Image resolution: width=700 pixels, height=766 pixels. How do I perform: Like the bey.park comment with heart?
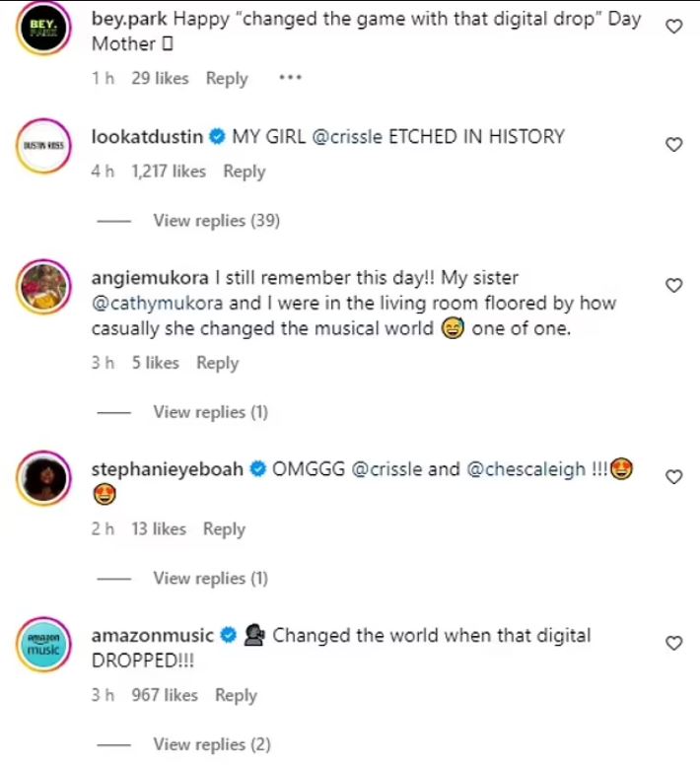(x=674, y=28)
